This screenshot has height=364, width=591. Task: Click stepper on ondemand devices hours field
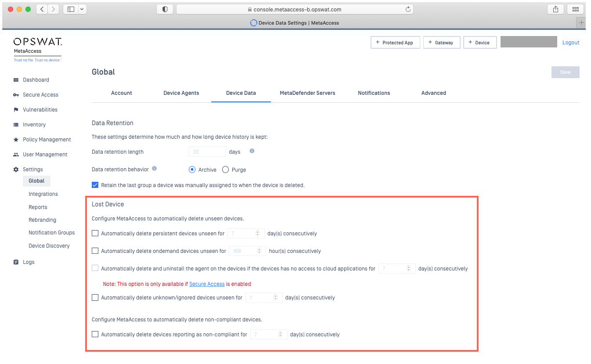tap(259, 251)
